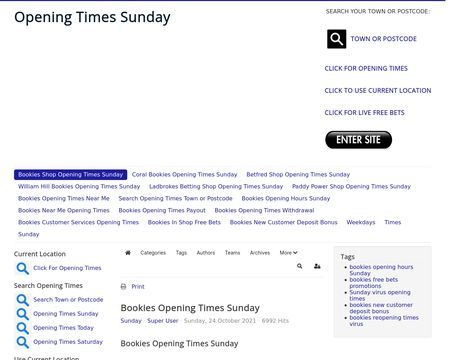Viewport: 450px width, 360px height.
Task: Open CLICK FOR LIVE FREE BETS link
Action: (364, 113)
